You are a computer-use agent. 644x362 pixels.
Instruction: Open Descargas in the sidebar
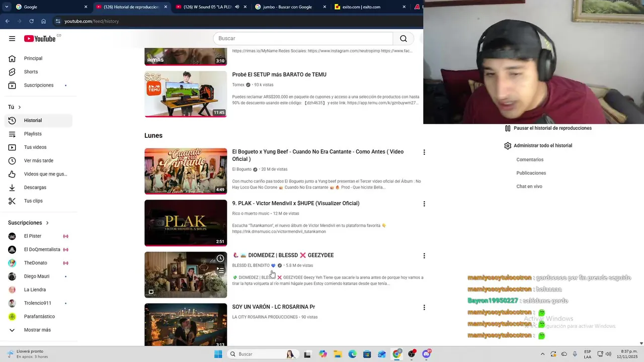pos(39,188)
